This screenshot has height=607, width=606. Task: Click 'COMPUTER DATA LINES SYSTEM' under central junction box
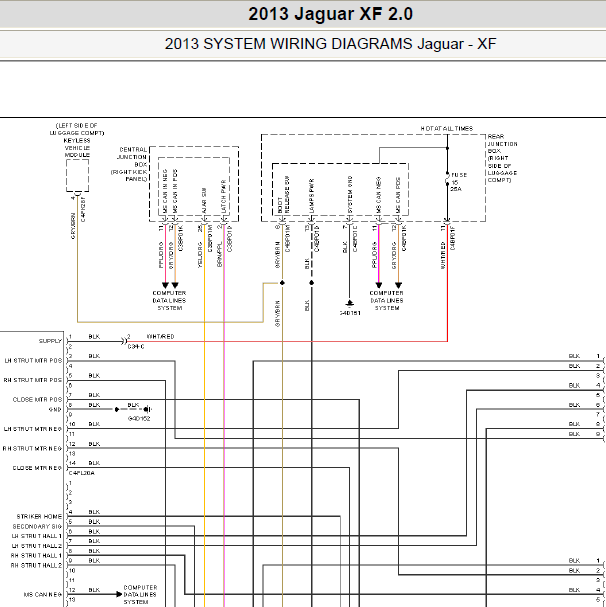[x=170, y=300]
